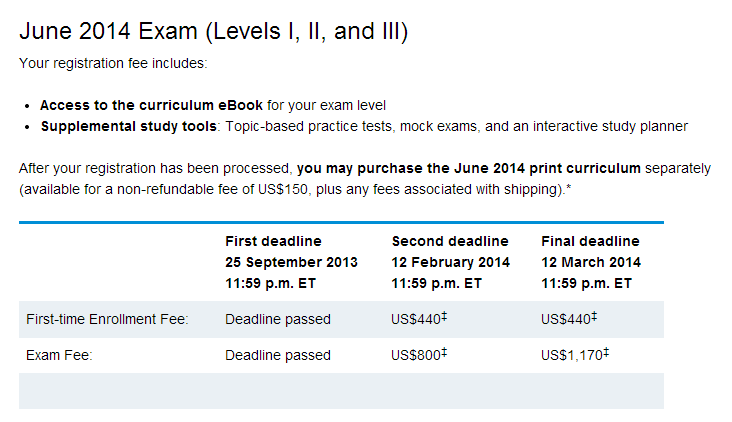Click the 12 February 2014 date
The image size is (732, 422).
point(450,262)
